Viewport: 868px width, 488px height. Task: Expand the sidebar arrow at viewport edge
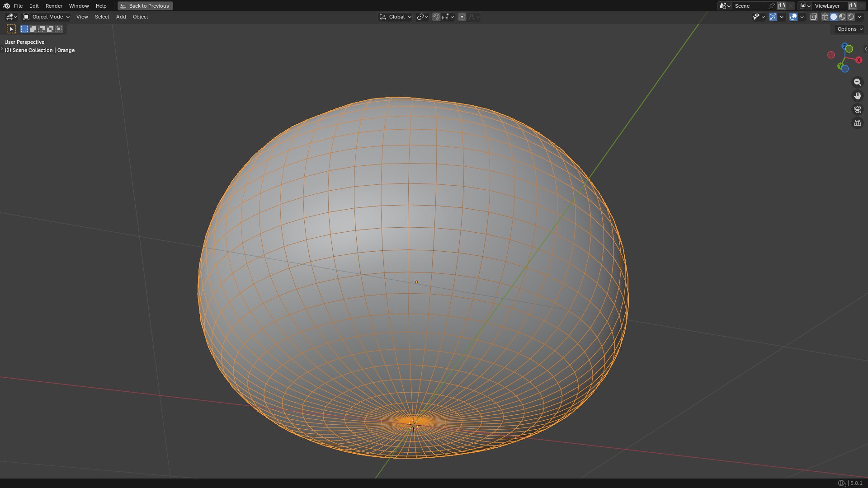(865, 49)
